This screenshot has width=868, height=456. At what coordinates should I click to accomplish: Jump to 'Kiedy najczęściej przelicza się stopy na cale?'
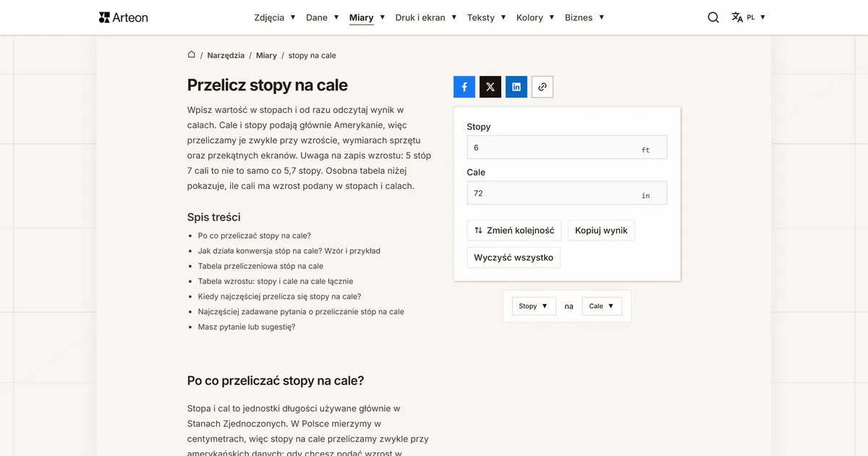(279, 297)
